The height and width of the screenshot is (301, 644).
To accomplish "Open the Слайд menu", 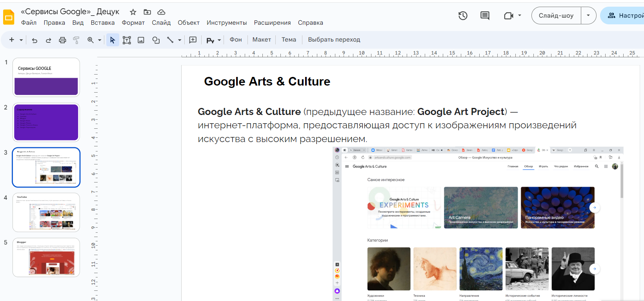I will click(161, 23).
